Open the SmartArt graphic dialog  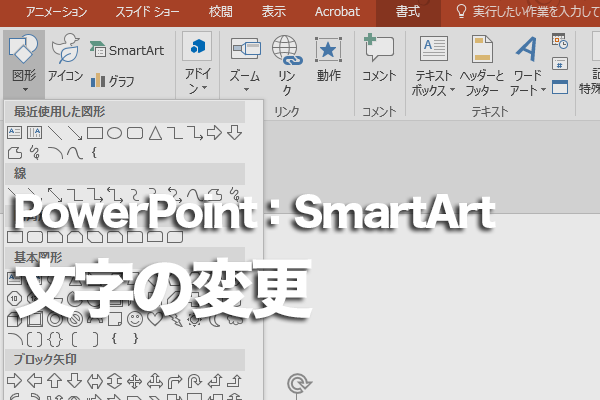[x=127, y=50]
